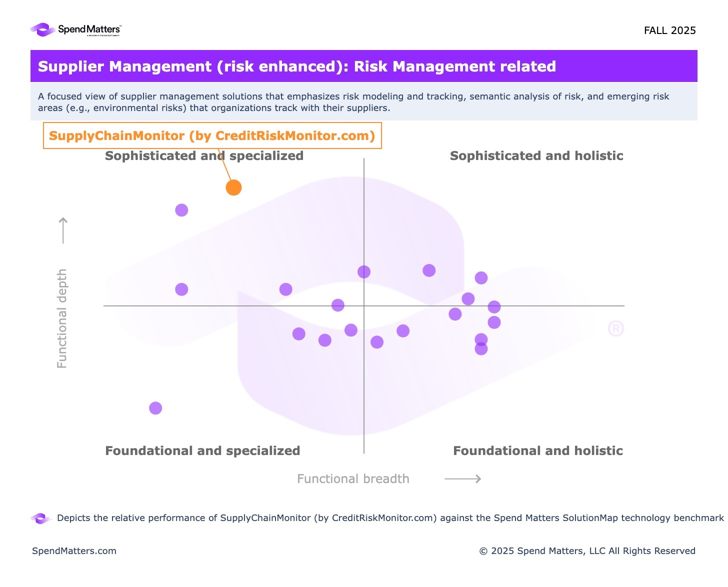The image size is (728, 587).
Task: Click the FALL 2025 edition label
Action: (x=669, y=30)
